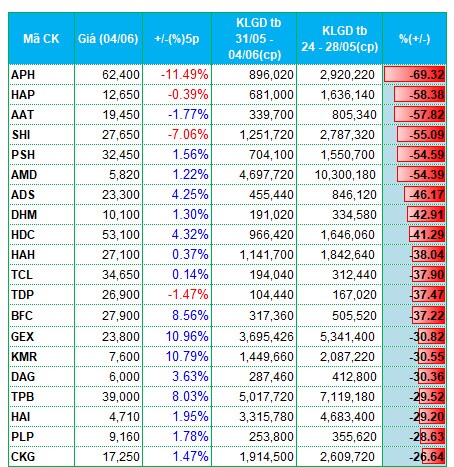
Task: Select the -69.32 red data bar
Action: point(414,74)
